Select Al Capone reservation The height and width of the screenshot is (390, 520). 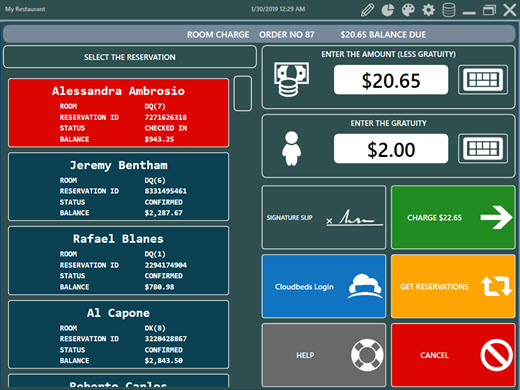[118, 334]
